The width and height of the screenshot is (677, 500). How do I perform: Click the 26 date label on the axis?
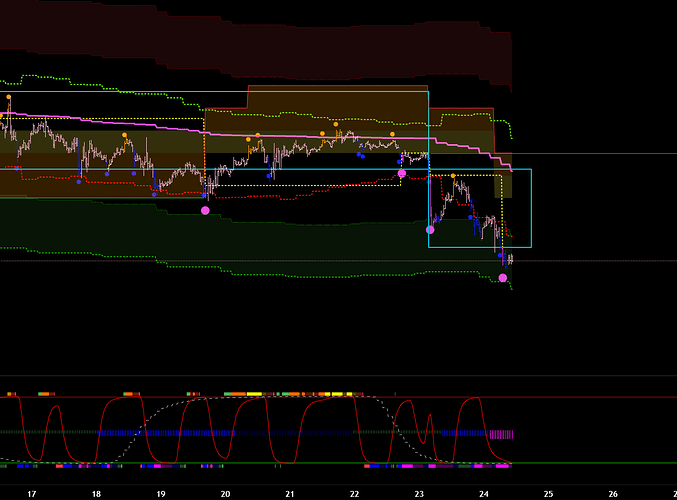point(613,493)
